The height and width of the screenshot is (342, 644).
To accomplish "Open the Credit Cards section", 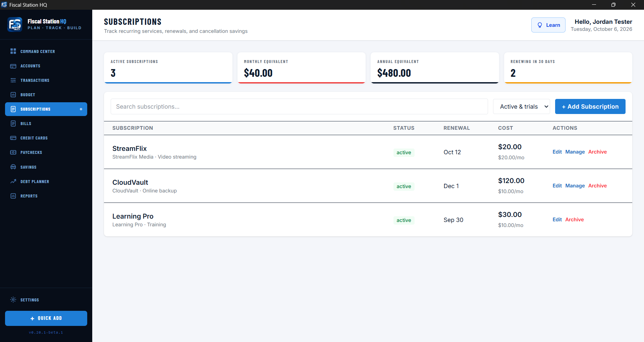I will pyautogui.click(x=34, y=138).
